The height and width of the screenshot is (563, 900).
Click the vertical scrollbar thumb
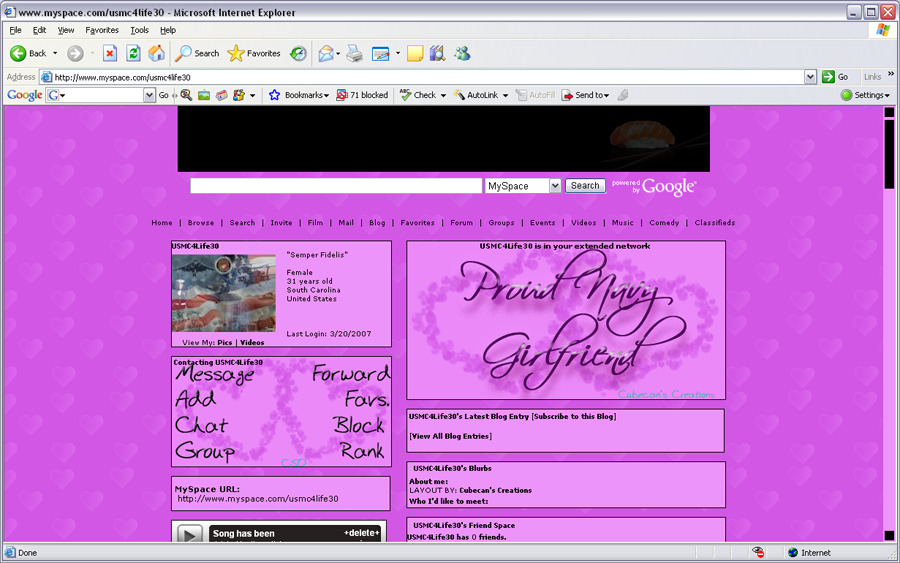coord(889,154)
